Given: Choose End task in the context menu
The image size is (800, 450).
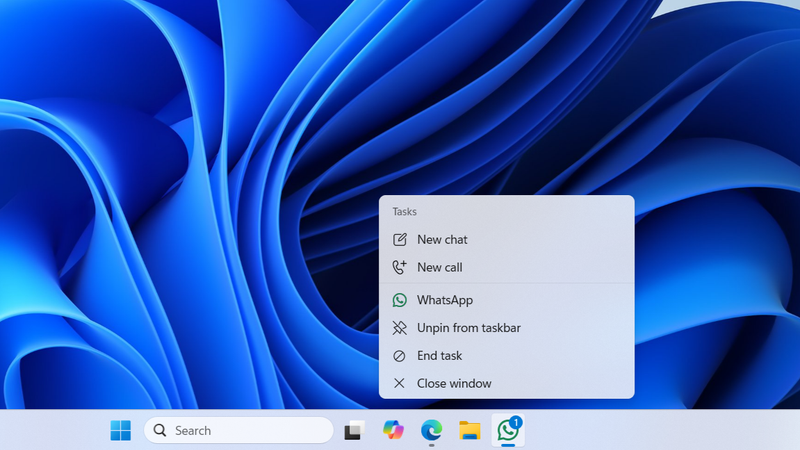Looking at the screenshot, I should [439, 356].
